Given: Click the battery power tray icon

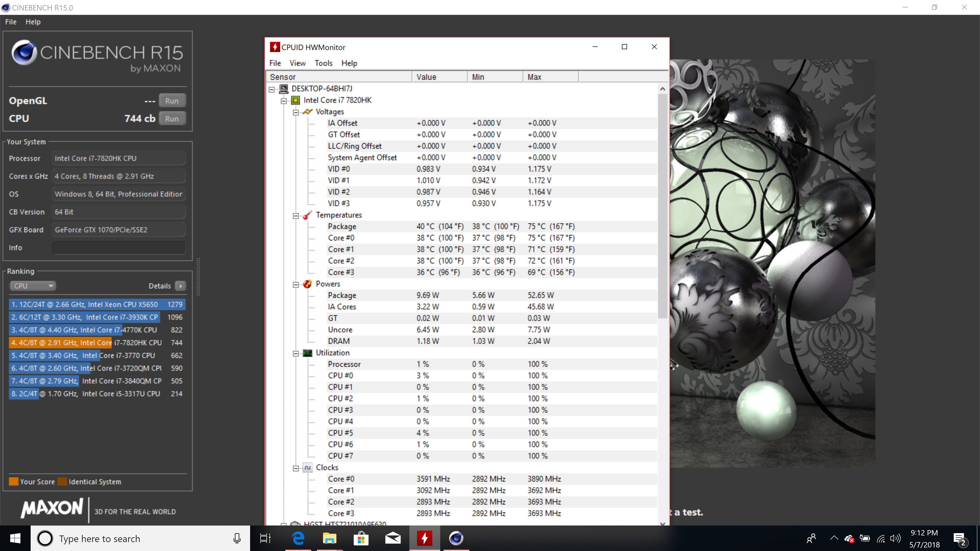Looking at the screenshot, I should pos(865,538).
